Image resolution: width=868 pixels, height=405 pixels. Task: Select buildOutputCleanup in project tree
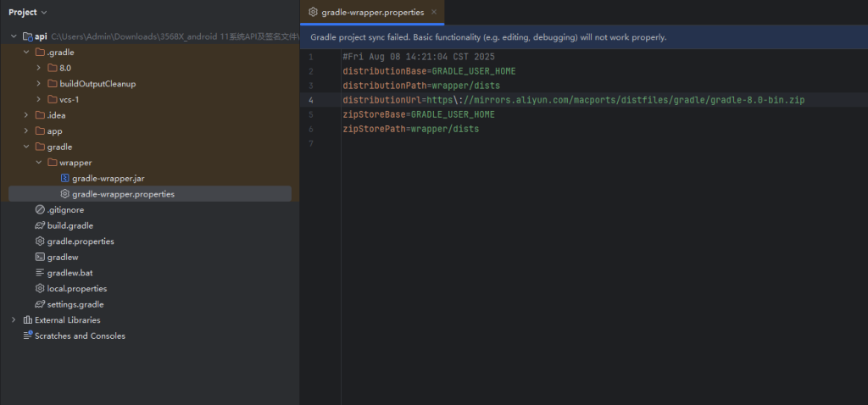coord(97,84)
